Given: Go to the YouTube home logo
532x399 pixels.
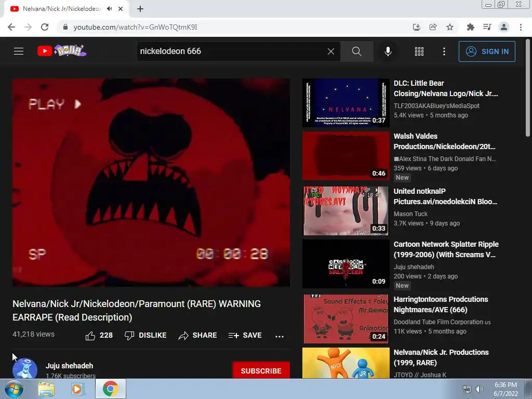Looking at the screenshot, I should 62,51.
